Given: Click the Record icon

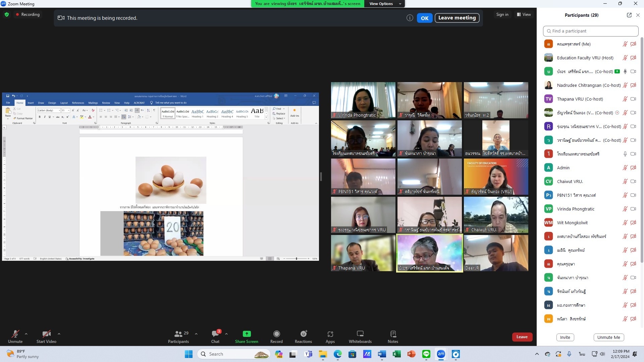Looking at the screenshot, I should [276, 334].
